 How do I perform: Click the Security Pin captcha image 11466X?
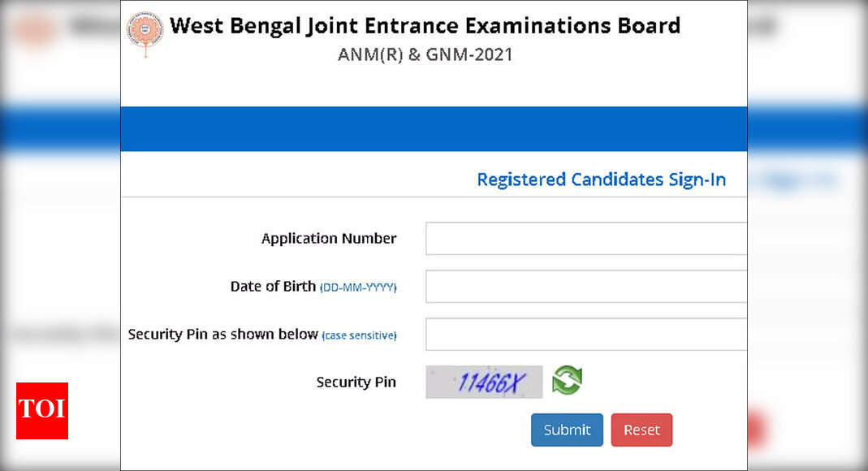[484, 382]
